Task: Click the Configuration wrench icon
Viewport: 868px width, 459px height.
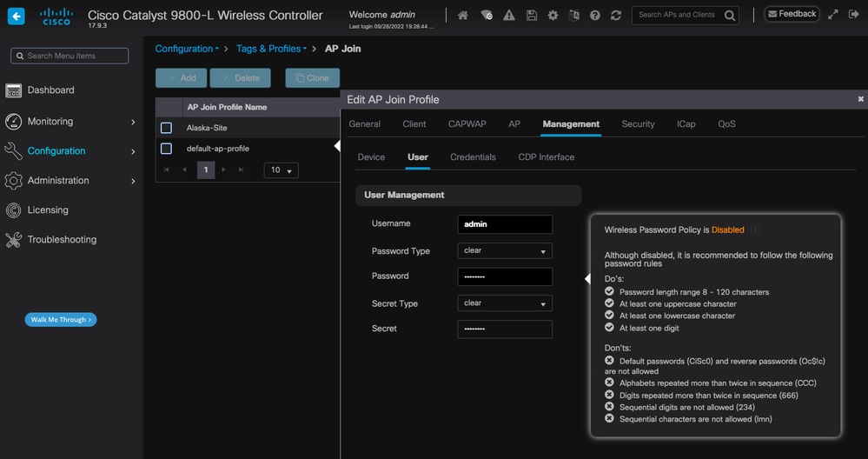Action: [x=13, y=150]
